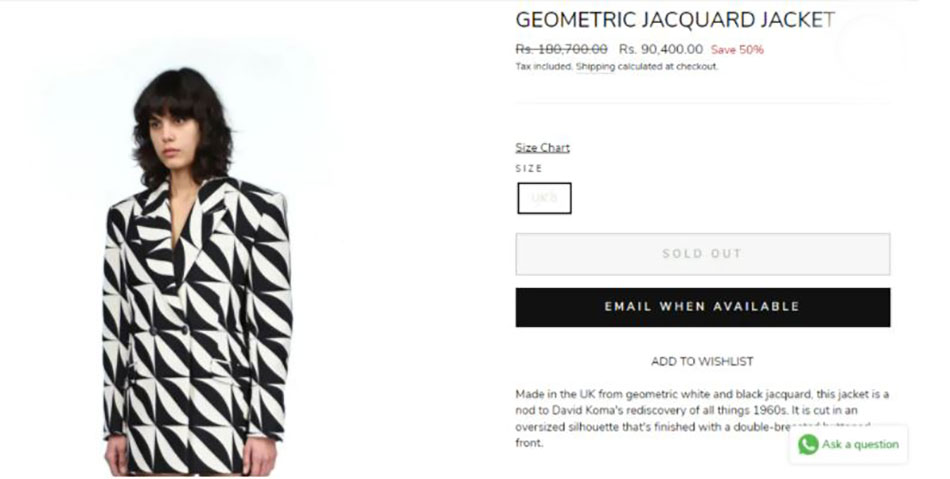Click the model's face in the photo
The height and width of the screenshot is (479, 950).
tap(170, 137)
